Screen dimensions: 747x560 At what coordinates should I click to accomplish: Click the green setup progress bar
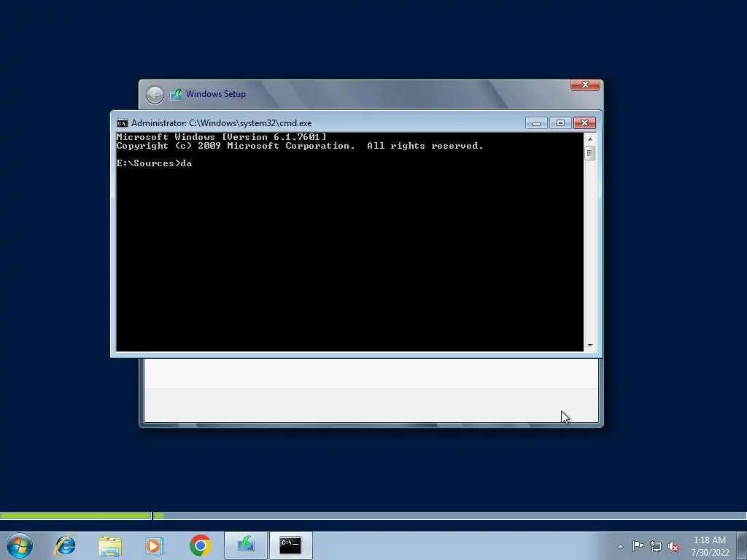(x=75, y=516)
